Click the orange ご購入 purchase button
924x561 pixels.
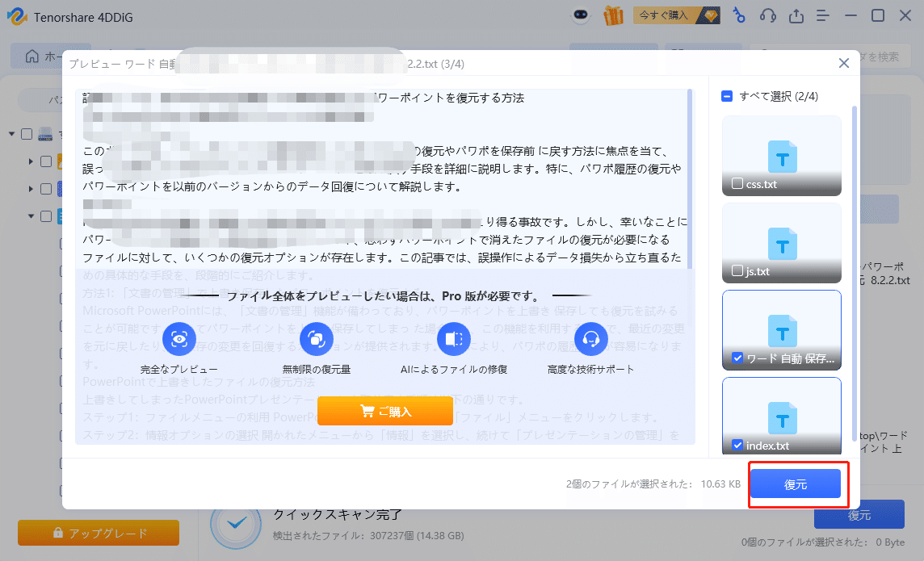point(385,411)
